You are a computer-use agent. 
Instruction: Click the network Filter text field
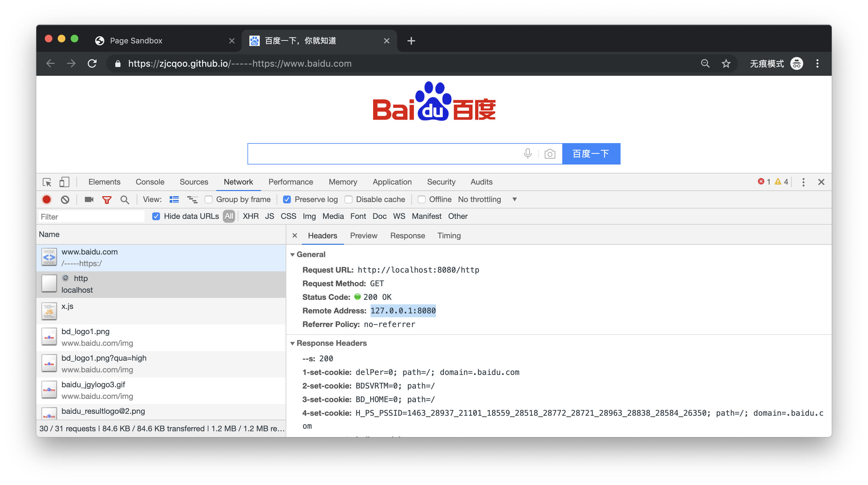tap(91, 217)
